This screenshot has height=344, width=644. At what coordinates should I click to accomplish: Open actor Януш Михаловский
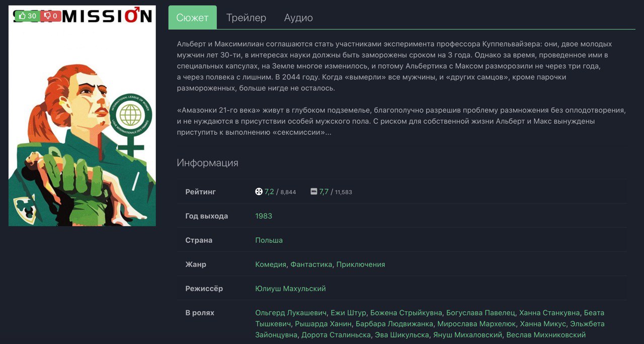tap(468, 335)
